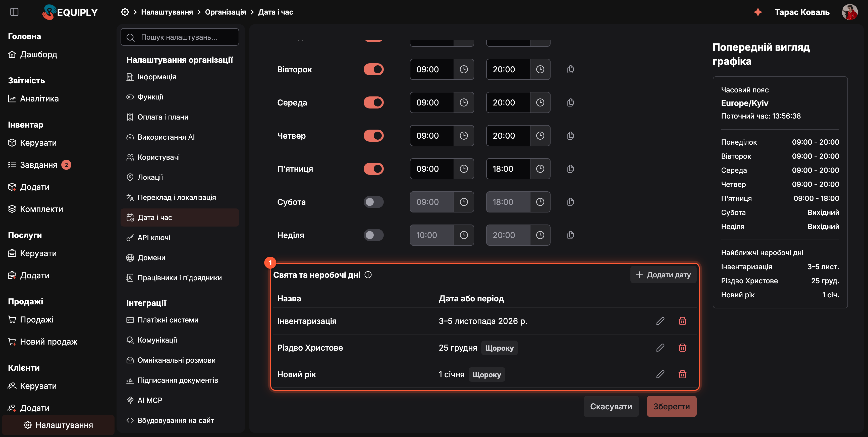The image size is (868, 437).
Task: Delete the Різдво Христове entry with the trash icon
Action: (x=682, y=348)
